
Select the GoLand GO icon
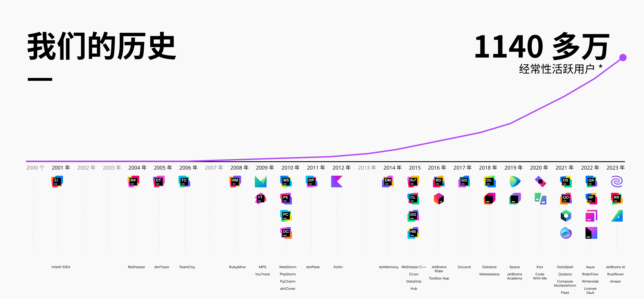tap(464, 182)
